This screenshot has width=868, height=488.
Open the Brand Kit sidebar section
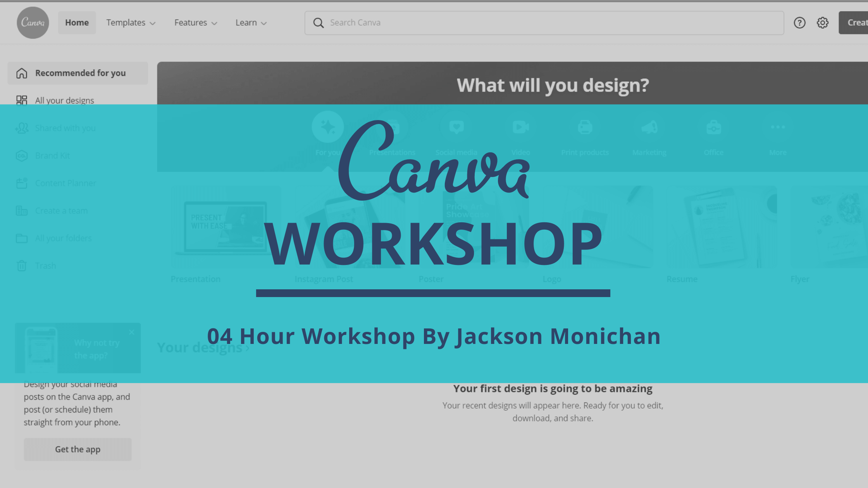click(x=53, y=155)
